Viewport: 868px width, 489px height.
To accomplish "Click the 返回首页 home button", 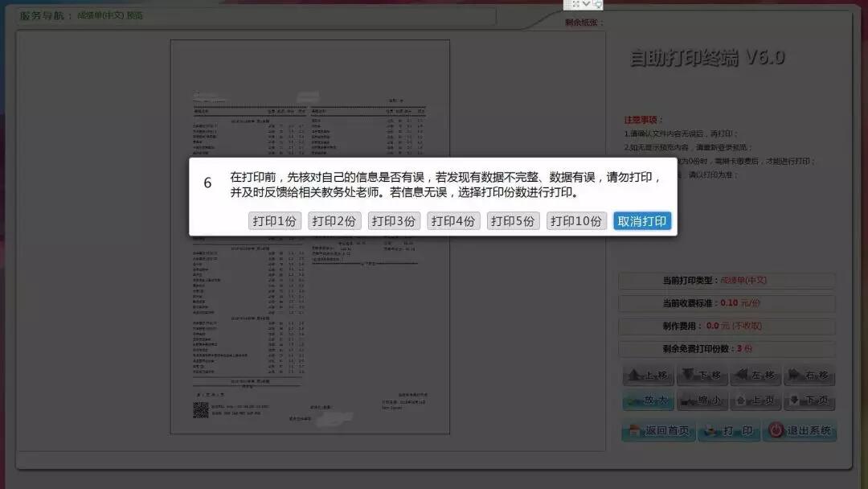I will coord(658,431).
